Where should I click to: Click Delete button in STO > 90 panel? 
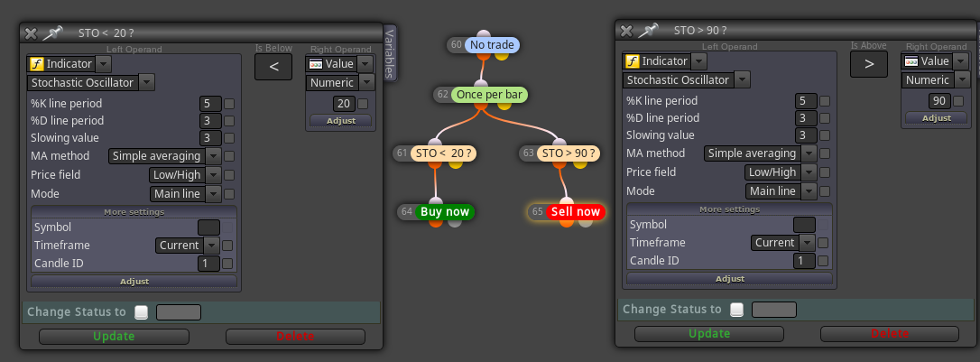pyautogui.click(x=890, y=334)
